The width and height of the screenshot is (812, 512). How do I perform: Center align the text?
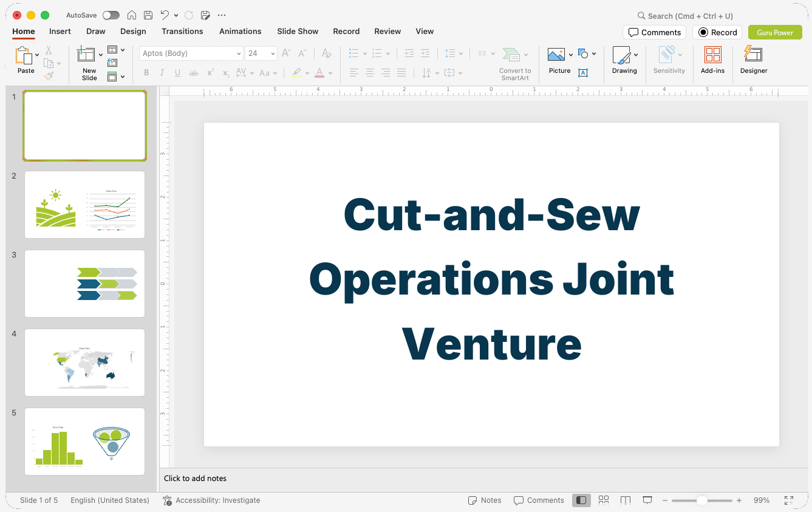(x=370, y=73)
